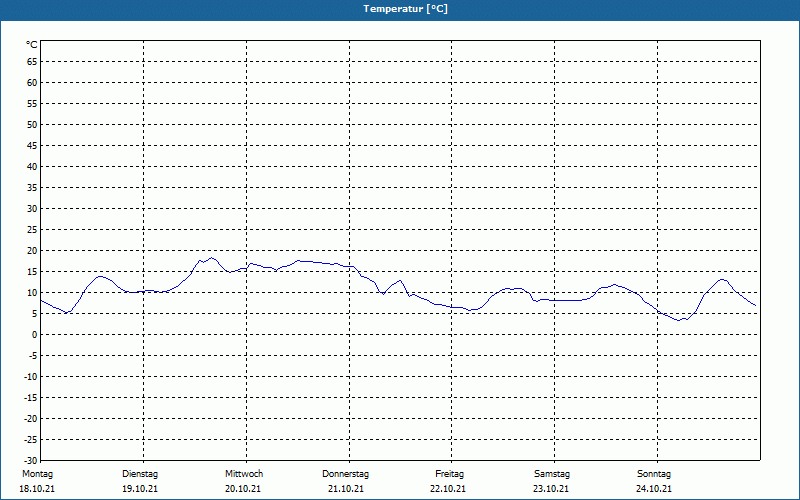Select the -15 axis value
This screenshot has width=800, height=500.
click(31, 397)
